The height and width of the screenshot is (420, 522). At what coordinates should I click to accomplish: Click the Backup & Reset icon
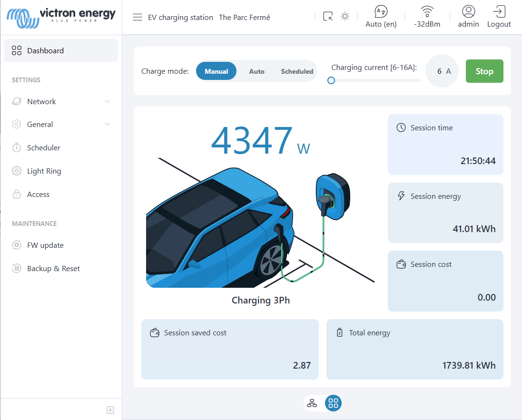coord(17,268)
